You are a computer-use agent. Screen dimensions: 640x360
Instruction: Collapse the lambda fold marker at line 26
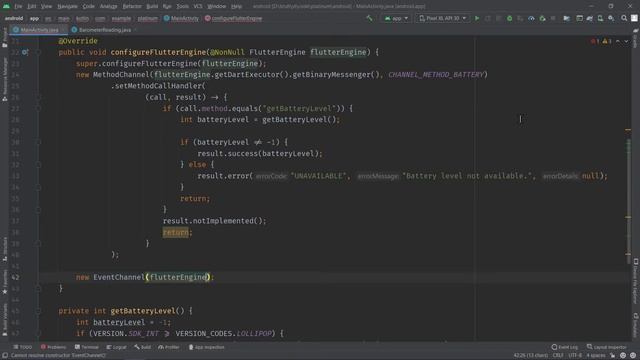pos(38,97)
